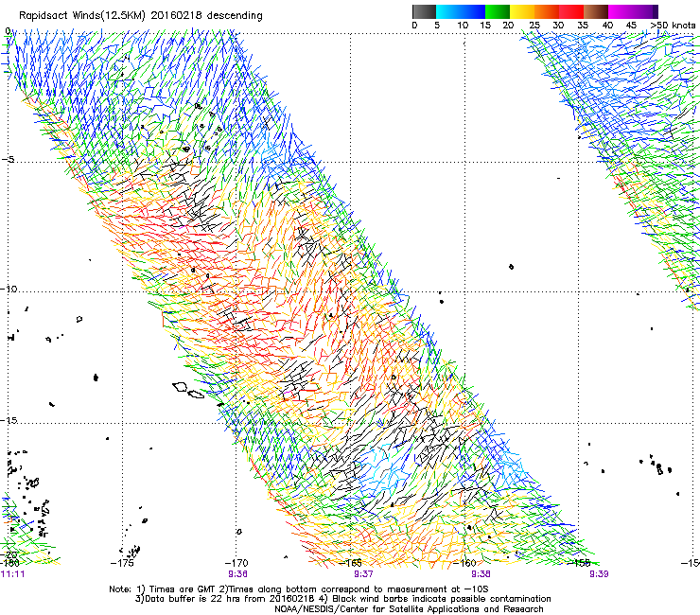Click the '-160' longitude axis label
700x615 pixels.
(x=465, y=563)
